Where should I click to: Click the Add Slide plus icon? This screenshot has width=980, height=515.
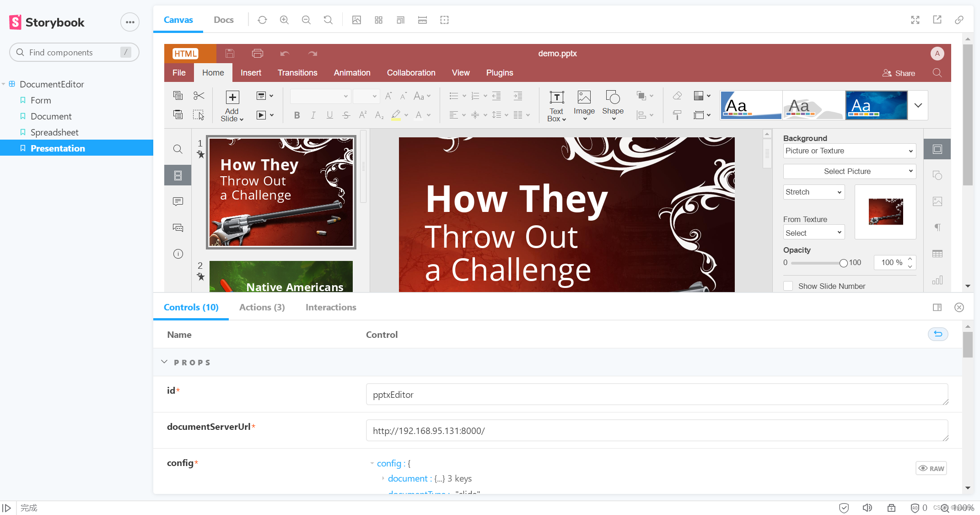[x=232, y=97]
